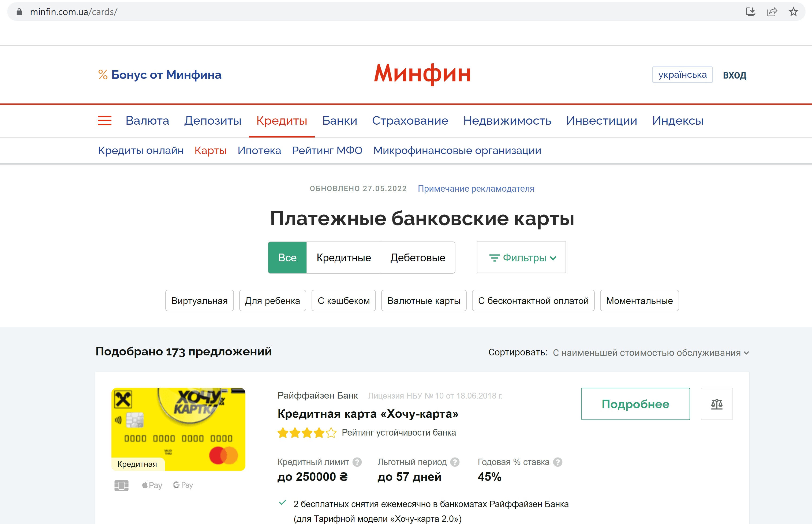Click the Рейтинг устойчивости банка text

pos(399,433)
